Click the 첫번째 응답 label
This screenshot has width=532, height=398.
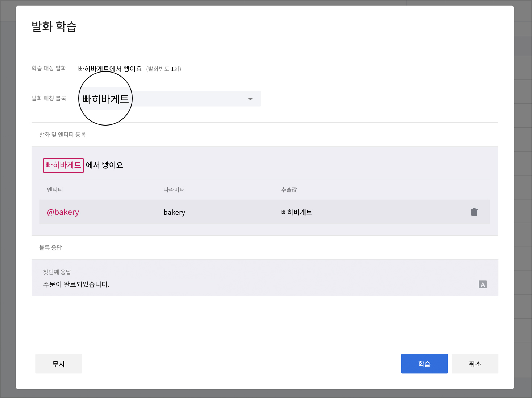[x=57, y=272]
